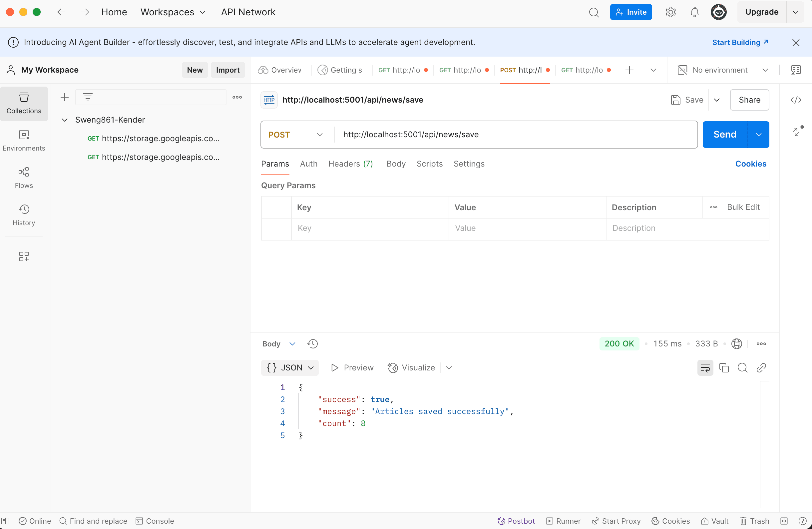Screen dimensions: 812x529
Task: Create new collection with plus icon
Action: 65,97
